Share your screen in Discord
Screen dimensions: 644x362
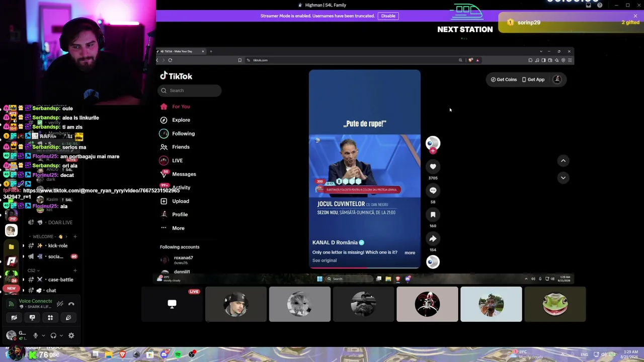click(x=32, y=318)
